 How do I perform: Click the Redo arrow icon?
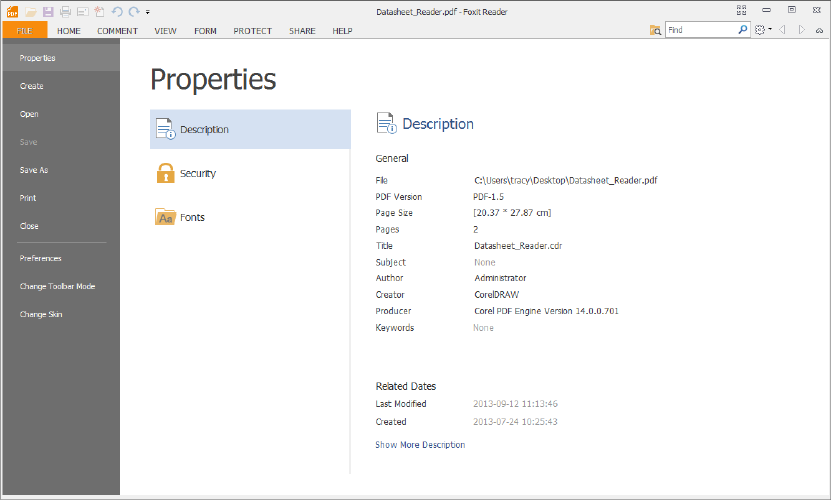(x=133, y=11)
